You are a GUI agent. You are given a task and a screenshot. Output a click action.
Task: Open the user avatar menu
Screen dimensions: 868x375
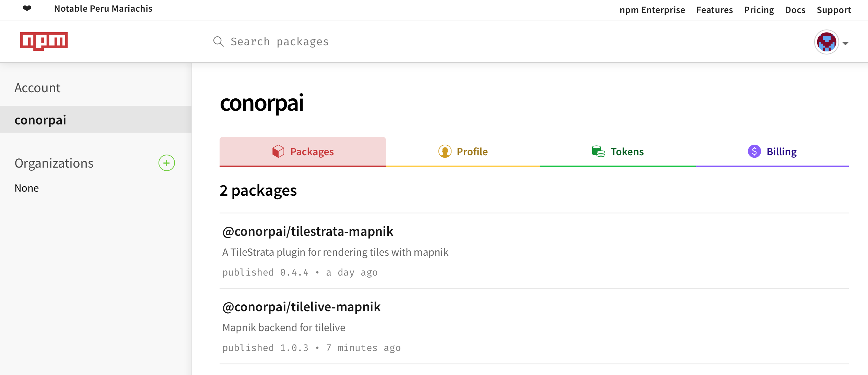[826, 42]
